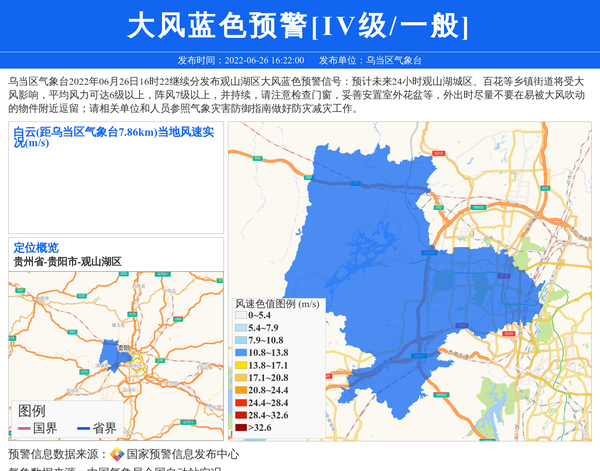Select the 7.9~10.8 legend color box
Viewport: 600px width, 471px height.
[240, 340]
